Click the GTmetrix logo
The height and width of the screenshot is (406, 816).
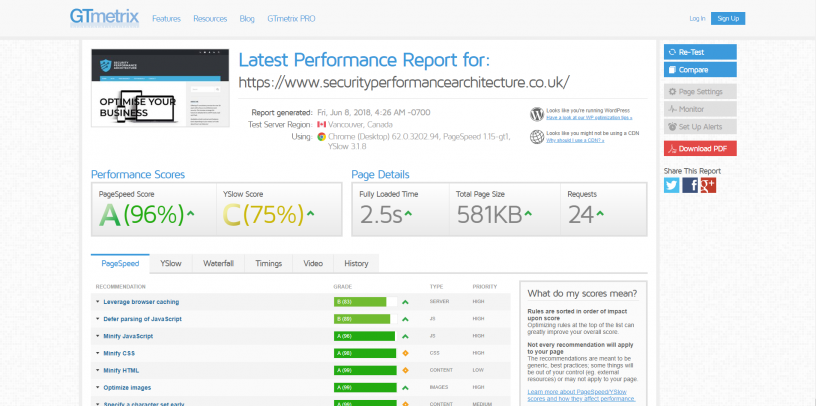(x=105, y=18)
